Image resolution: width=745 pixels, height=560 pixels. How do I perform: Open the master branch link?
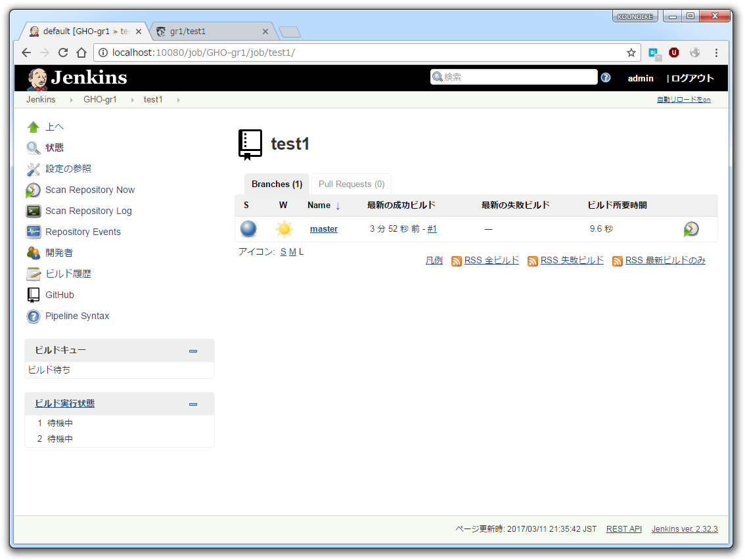click(x=323, y=228)
